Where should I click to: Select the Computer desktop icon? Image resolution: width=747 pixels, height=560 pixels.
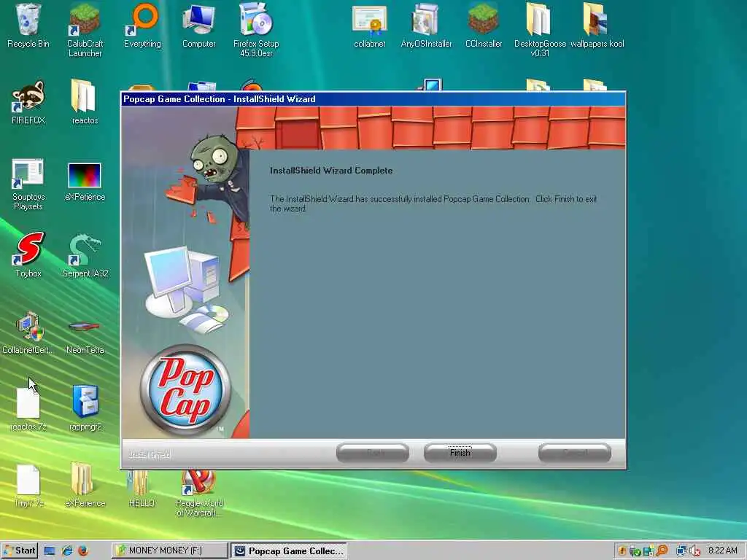click(x=199, y=26)
